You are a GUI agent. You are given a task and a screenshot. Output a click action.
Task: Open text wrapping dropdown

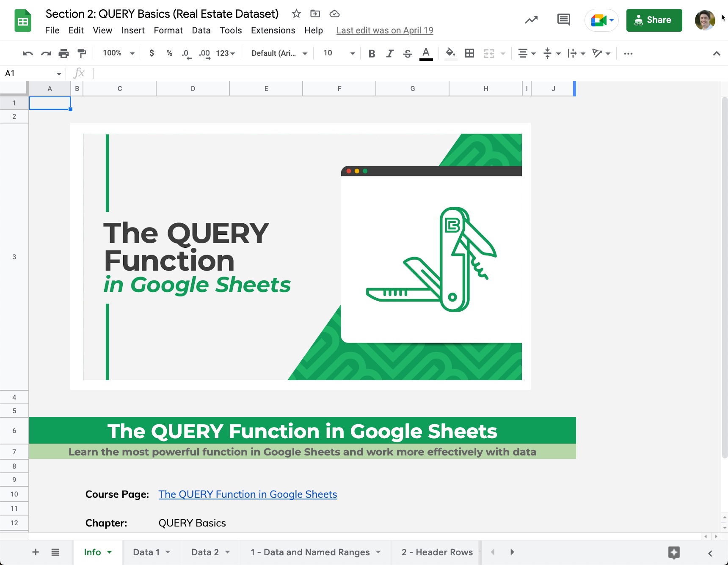tap(576, 53)
